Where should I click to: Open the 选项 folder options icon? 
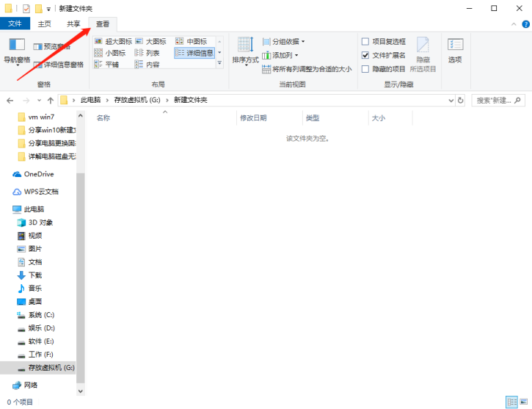[455, 50]
